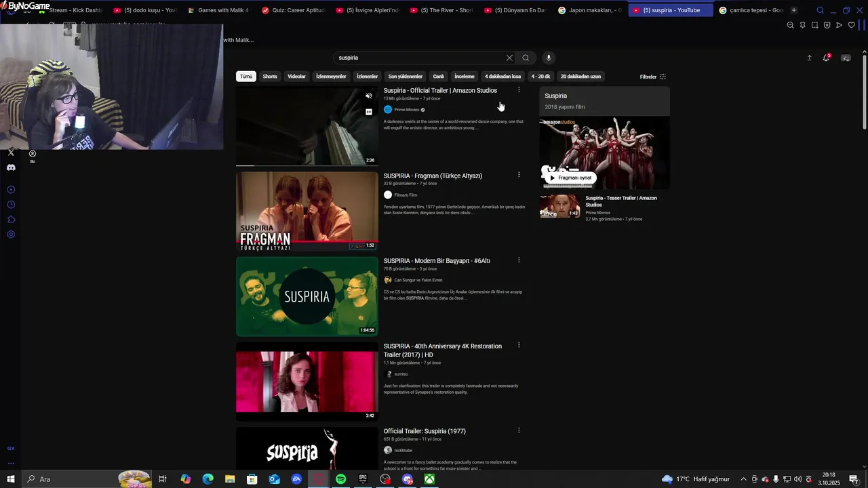Open the Windows Start menu
The width and height of the screenshot is (868, 488).
pyautogui.click(x=11, y=479)
